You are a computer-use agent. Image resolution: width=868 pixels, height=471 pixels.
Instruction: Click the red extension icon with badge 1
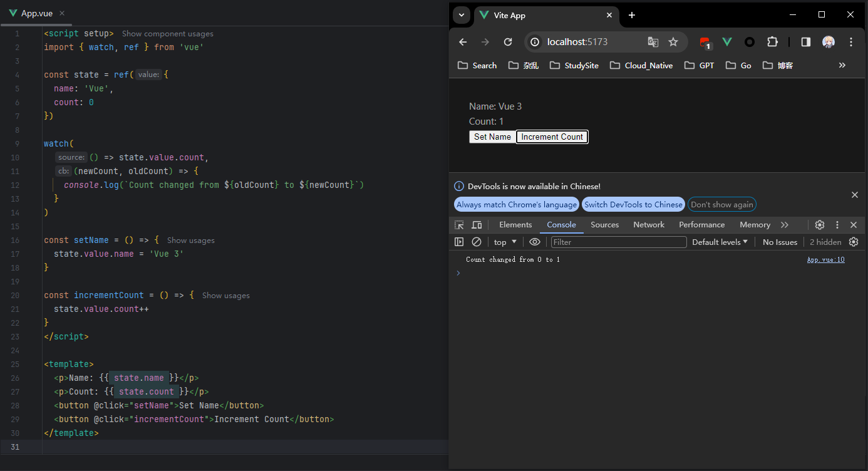click(705, 43)
